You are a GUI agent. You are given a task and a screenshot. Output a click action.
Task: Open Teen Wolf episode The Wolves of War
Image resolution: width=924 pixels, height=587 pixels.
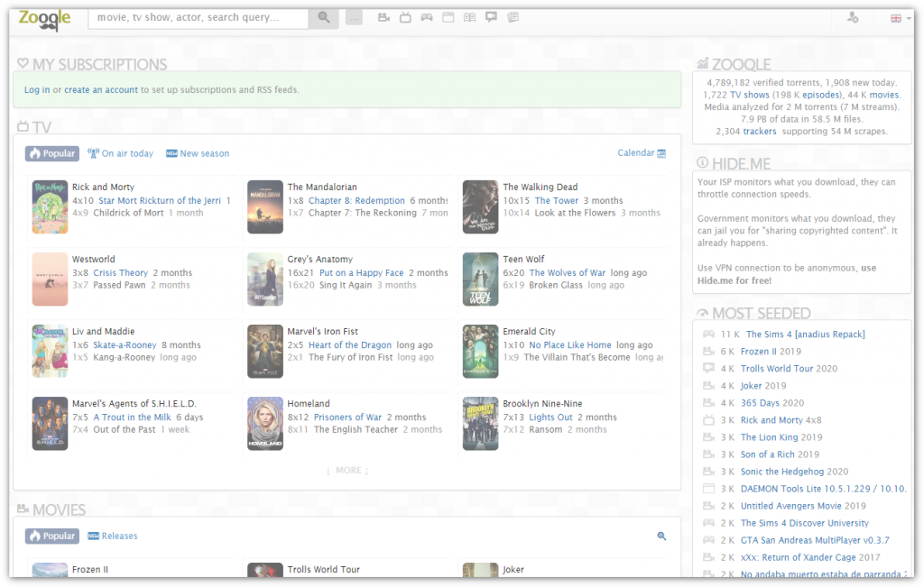[567, 273]
